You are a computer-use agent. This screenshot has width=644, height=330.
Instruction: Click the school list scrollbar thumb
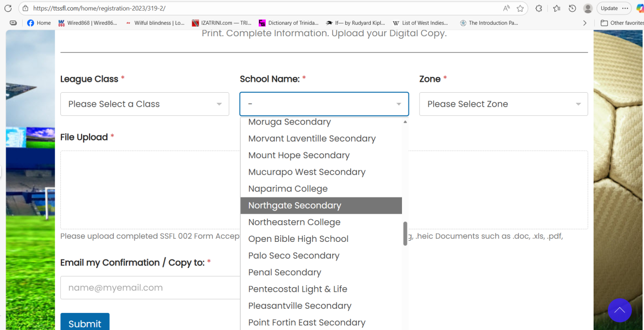[x=405, y=233]
